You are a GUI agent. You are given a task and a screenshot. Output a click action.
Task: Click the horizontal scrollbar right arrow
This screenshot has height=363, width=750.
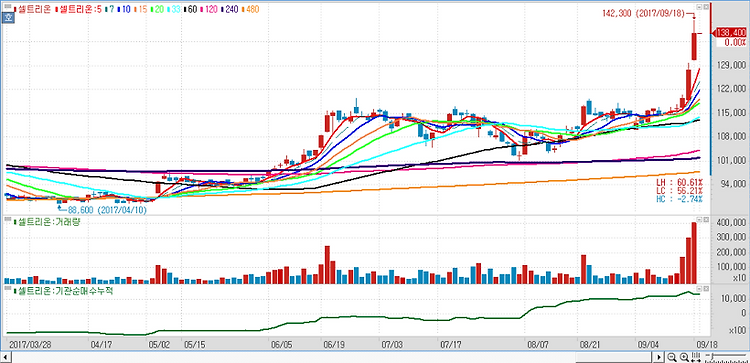[x=659, y=357]
